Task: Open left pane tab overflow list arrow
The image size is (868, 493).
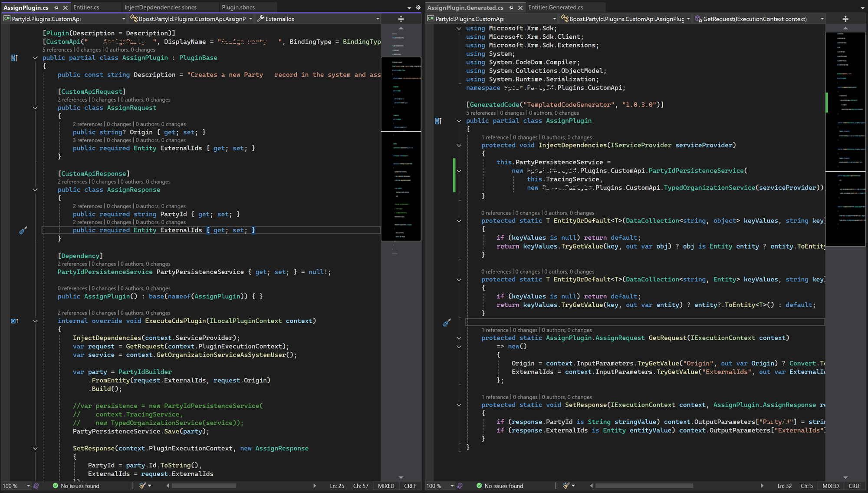Action: pos(409,8)
